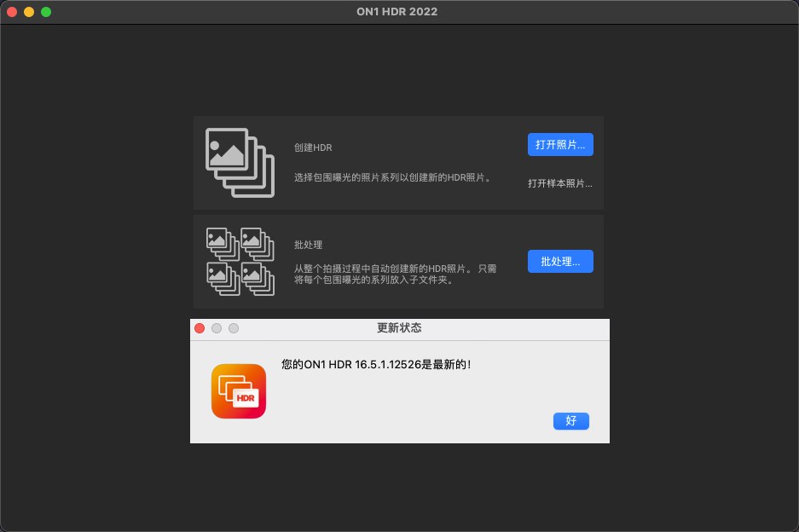Viewport: 799px width, 532px height.
Task: Click the 选择包围曝光的照片系列 description text
Action: [392, 177]
